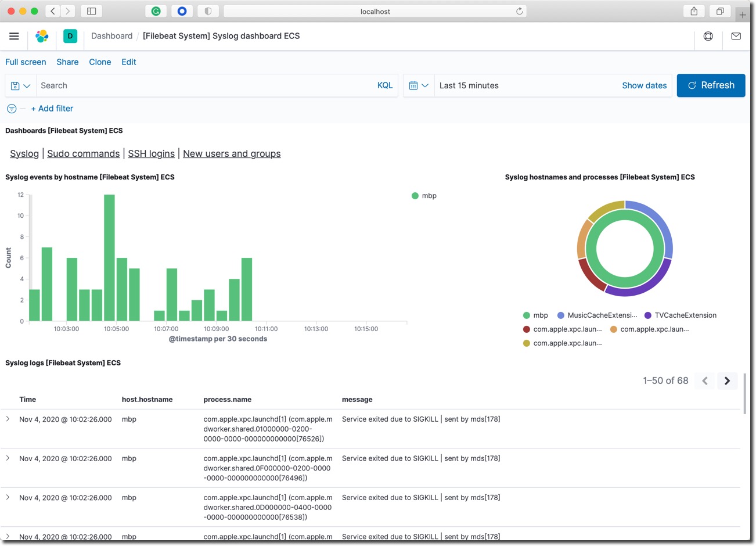Click the Elastic logo icon
756x546 pixels.
[x=42, y=36]
